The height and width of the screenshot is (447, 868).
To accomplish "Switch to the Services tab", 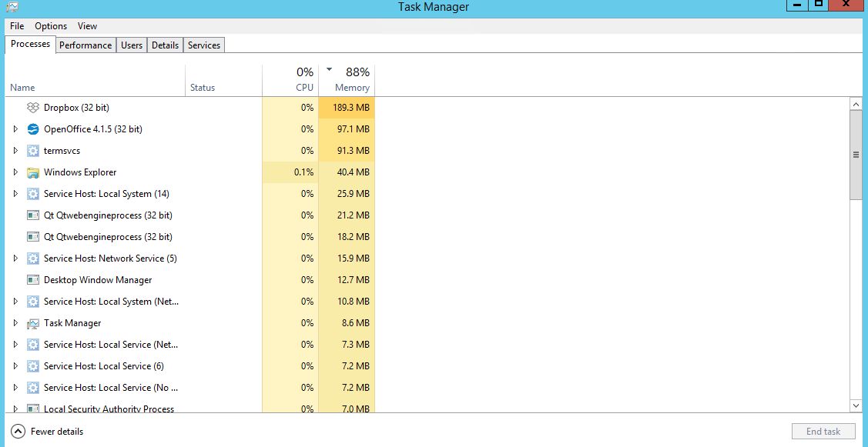I will [203, 45].
